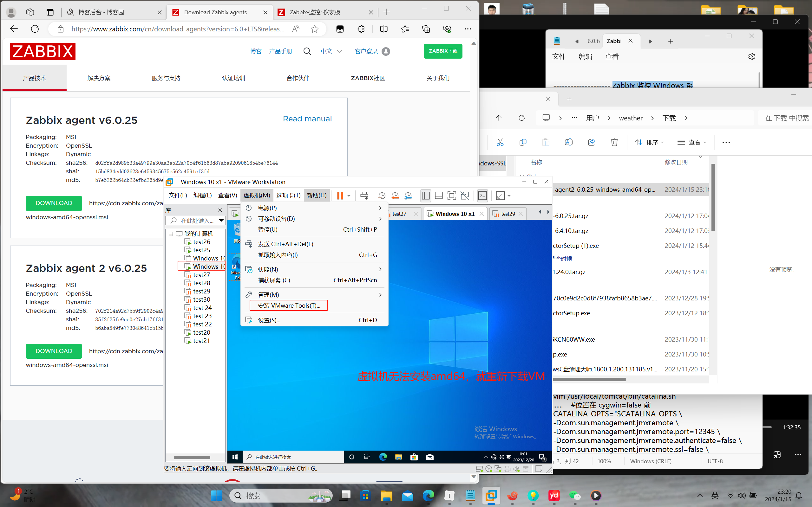The image size is (812, 507).
Task: Click the VMware suspend (pause) toolbar icon
Action: click(340, 196)
